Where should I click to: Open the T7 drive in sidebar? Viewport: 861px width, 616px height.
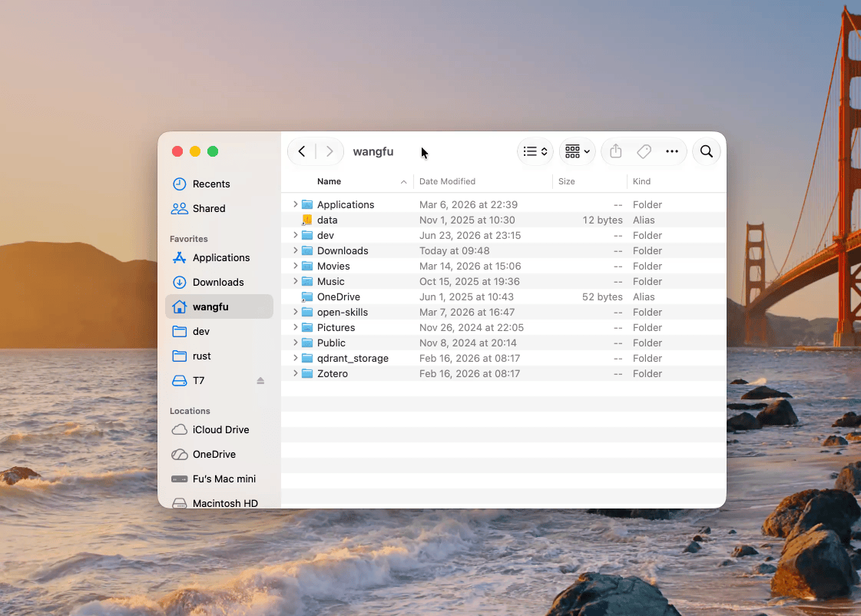pos(219,380)
